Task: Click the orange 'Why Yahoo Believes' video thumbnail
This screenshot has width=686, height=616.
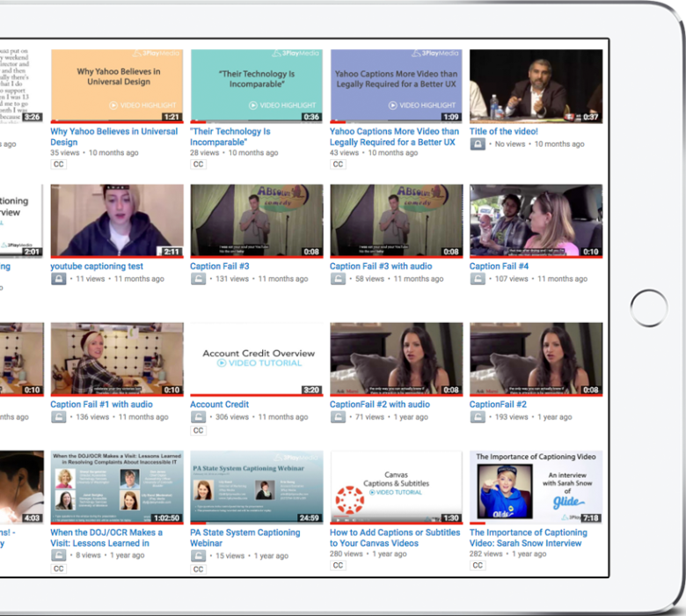Action: [117, 86]
